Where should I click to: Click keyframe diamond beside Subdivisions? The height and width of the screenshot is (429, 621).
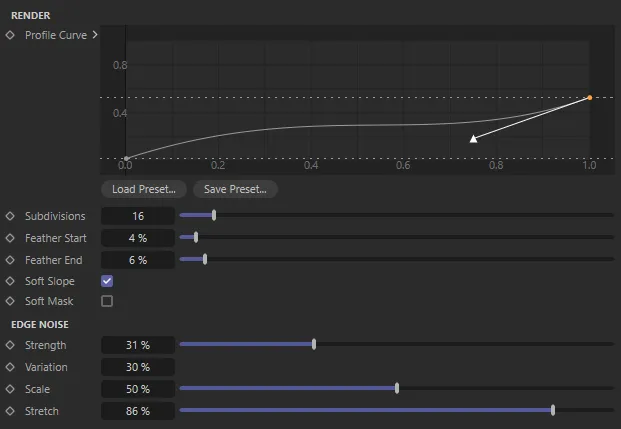coord(10,216)
